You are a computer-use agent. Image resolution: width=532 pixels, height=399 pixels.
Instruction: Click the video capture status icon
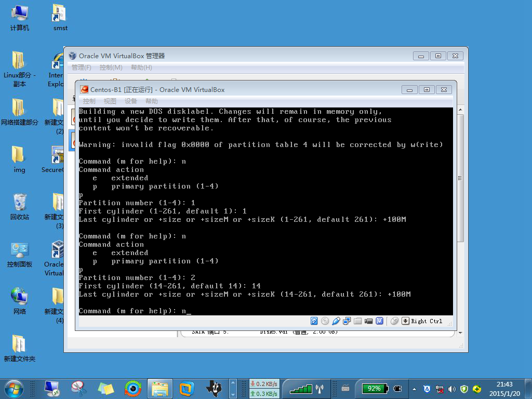tap(368, 321)
